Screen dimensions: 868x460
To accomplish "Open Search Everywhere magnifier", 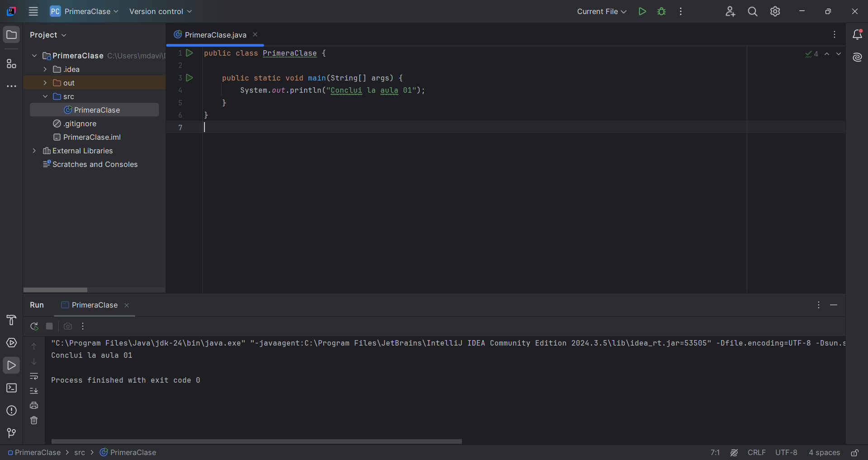I will (x=753, y=11).
